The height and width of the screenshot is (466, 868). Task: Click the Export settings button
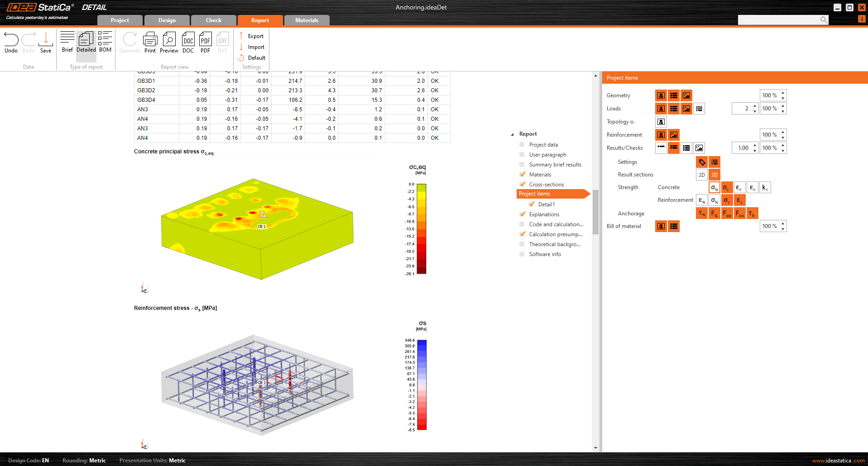(251, 36)
